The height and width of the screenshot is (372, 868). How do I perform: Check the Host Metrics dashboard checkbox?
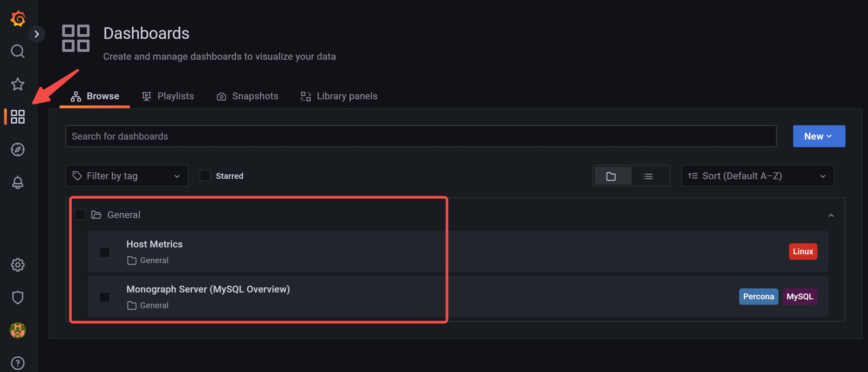point(105,252)
